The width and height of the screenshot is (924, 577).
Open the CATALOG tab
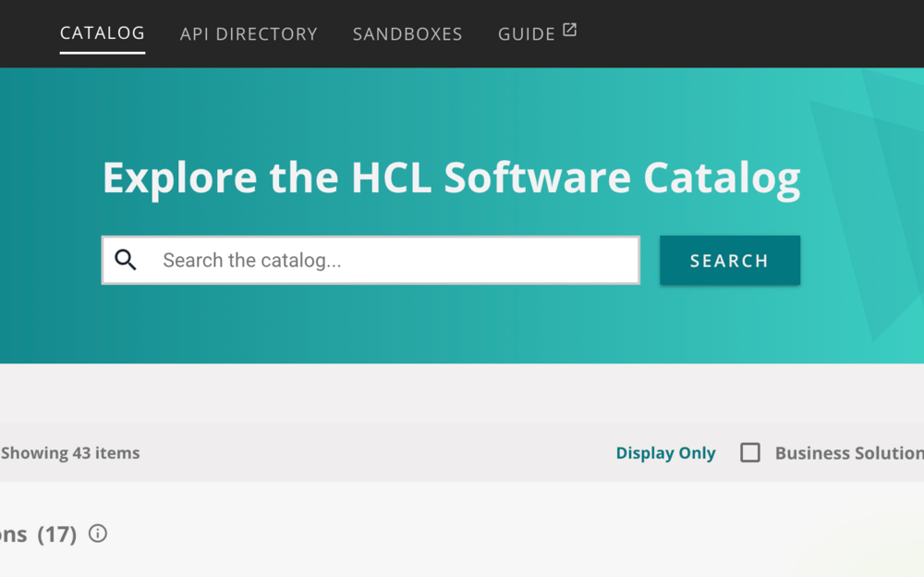point(102,33)
